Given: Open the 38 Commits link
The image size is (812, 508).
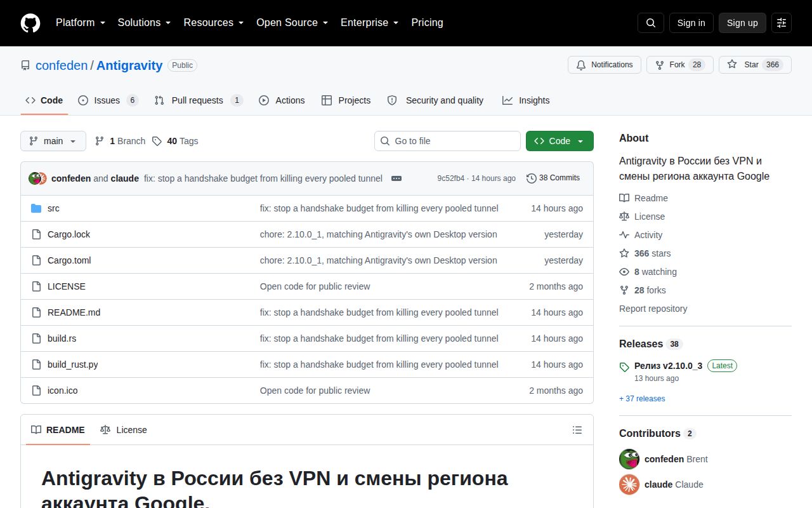Looking at the screenshot, I should 553,178.
